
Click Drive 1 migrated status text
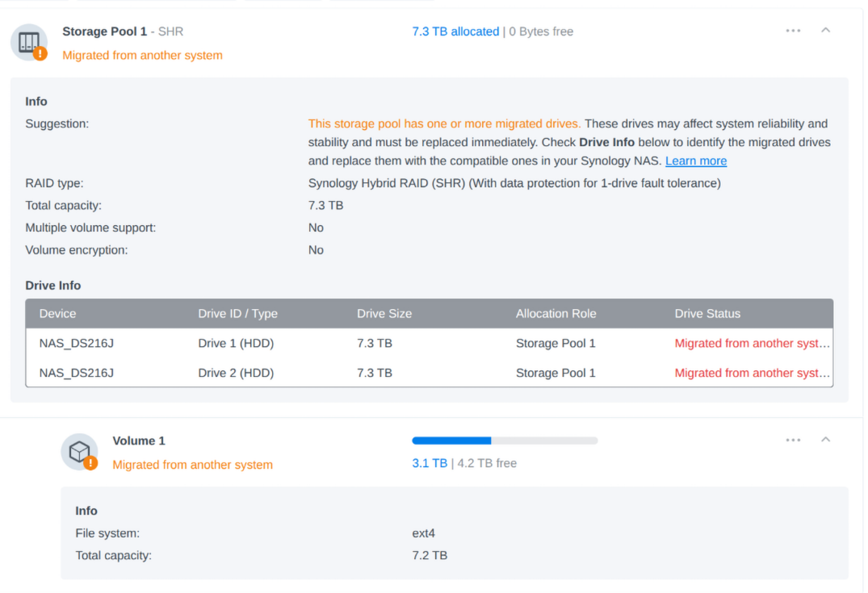752,344
